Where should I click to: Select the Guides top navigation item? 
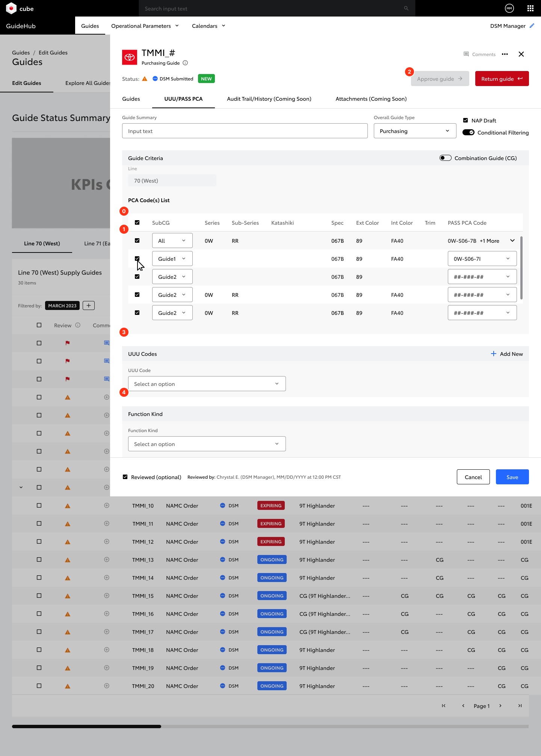pos(90,26)
